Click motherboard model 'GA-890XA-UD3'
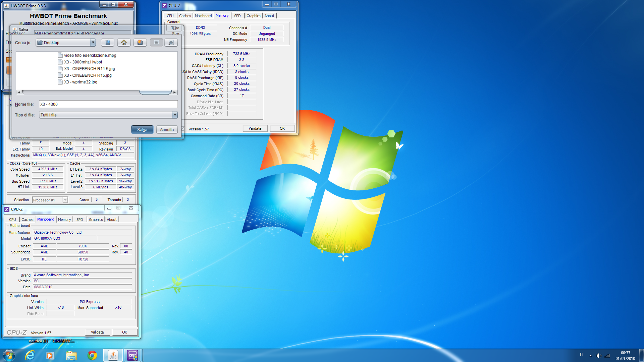The height and width of the screenshot is (362, 644). coord(65,238)
